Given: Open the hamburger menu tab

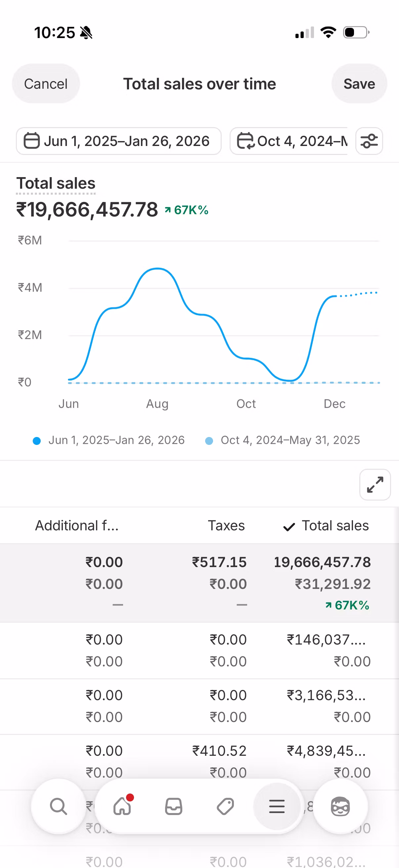Looking at the screenshot, I should coord(277,806).
